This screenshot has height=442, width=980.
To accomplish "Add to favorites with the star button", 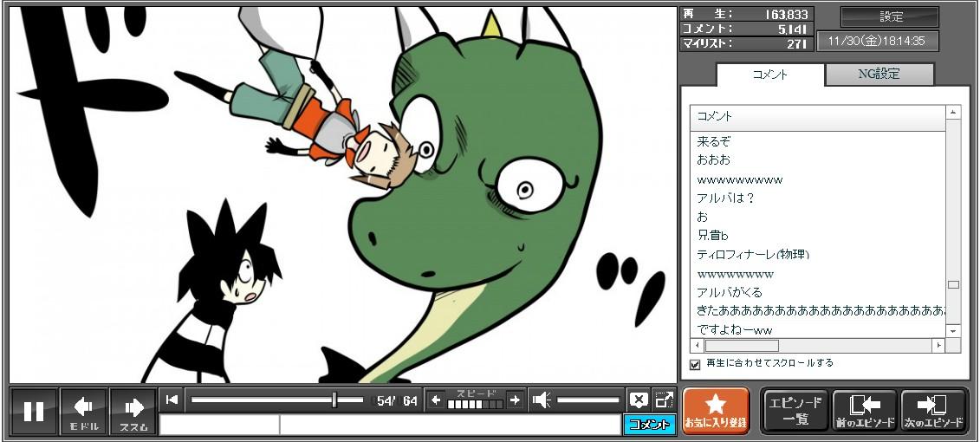I will [716, 411].
